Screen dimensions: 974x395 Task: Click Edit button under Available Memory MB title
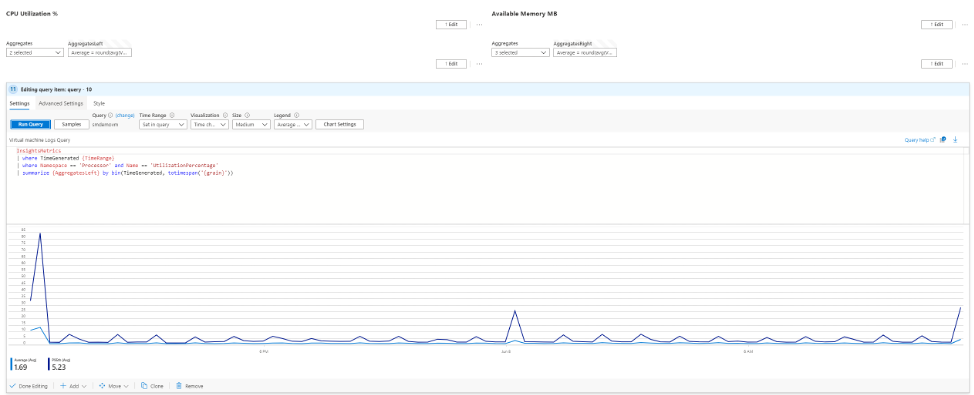936,25
